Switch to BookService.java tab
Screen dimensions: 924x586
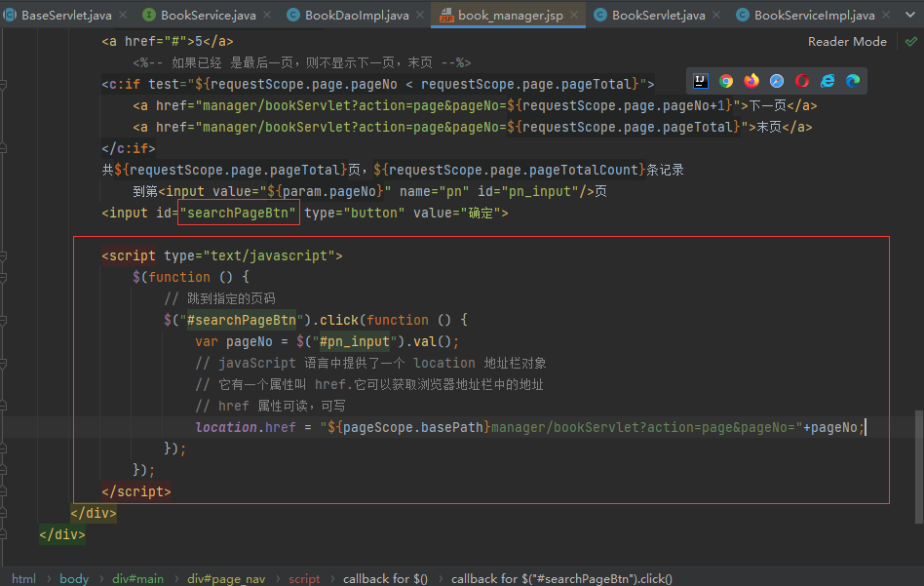coord(208,16)
